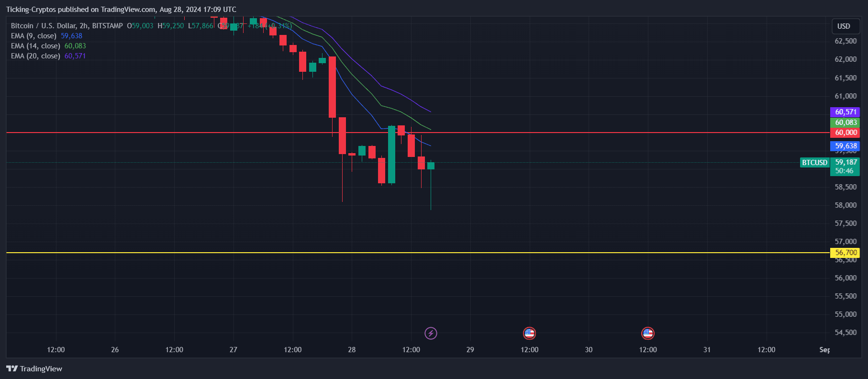Select the EMA (9, close) indicator label

[x=33, y=36]
